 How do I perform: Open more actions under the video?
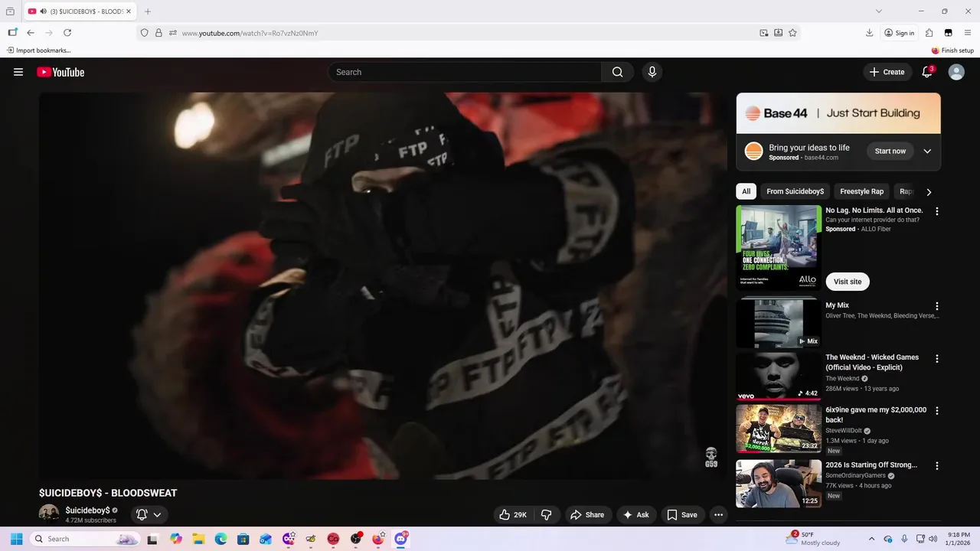point(718,515)
